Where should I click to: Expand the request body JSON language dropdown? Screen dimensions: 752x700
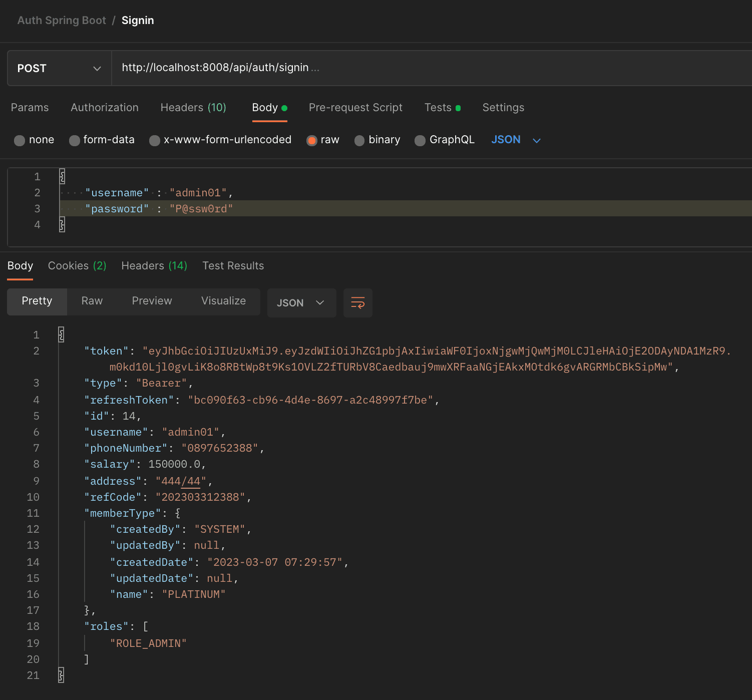pyautogui.click(x=516, y=140)
